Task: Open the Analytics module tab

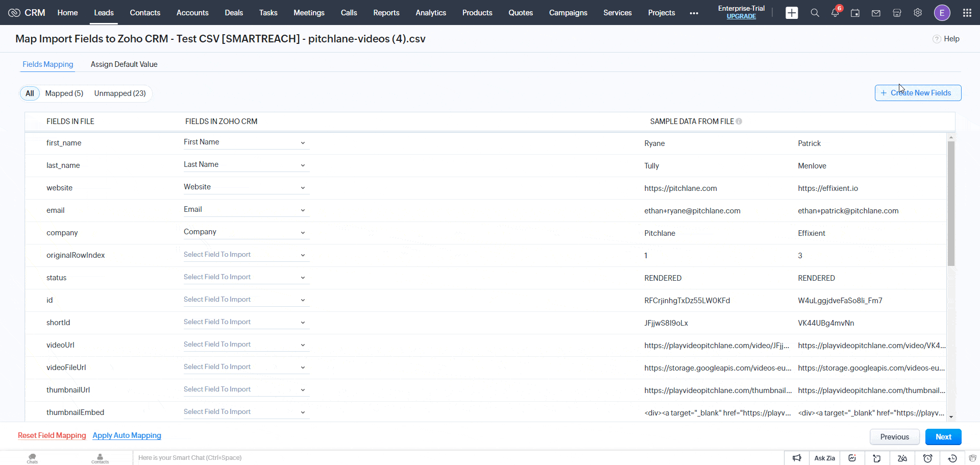Action: 431,13
